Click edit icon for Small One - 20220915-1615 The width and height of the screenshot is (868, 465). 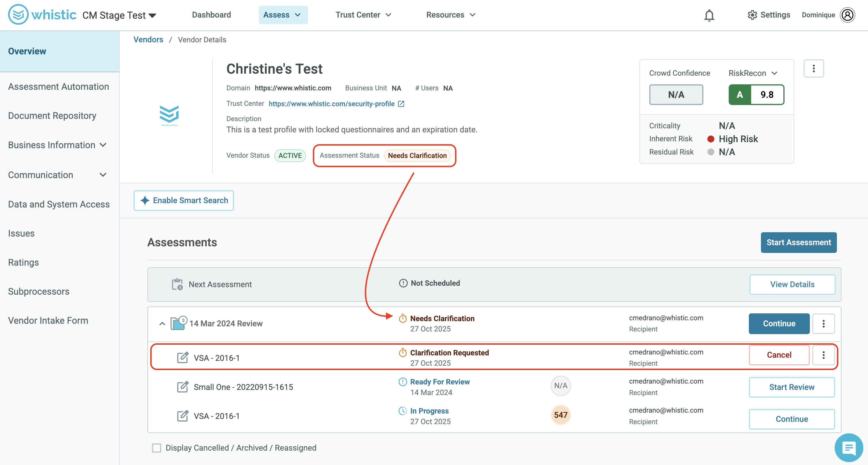(x=183, y=387)
